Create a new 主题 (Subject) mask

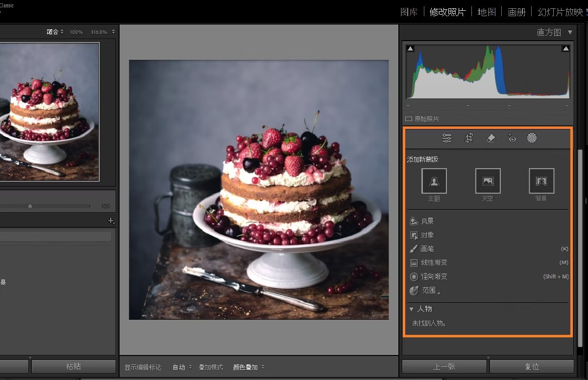(434, 181)
